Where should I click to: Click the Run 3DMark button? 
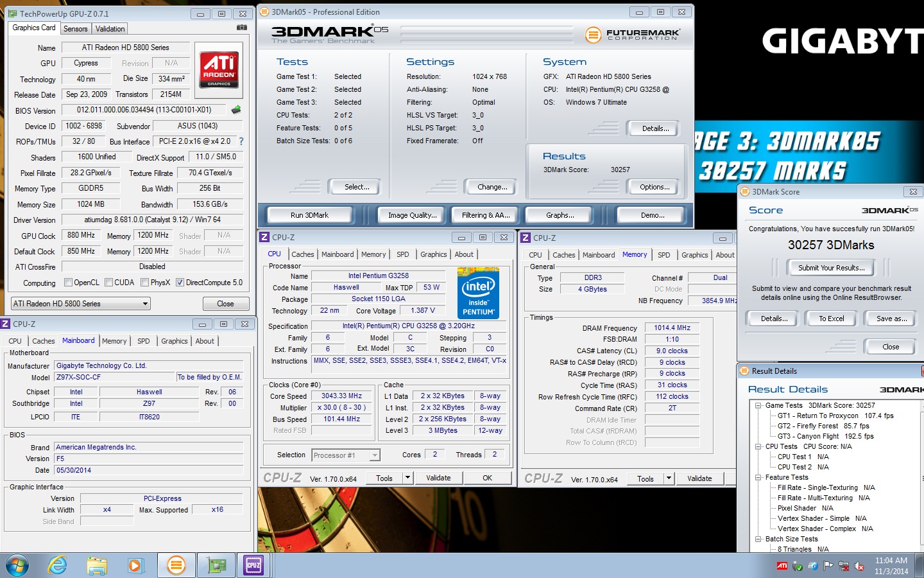click(x=309, y=215)
